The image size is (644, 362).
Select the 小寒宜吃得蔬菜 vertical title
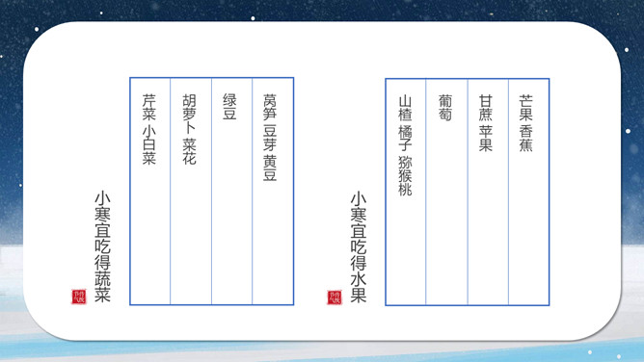coord(103,246)
